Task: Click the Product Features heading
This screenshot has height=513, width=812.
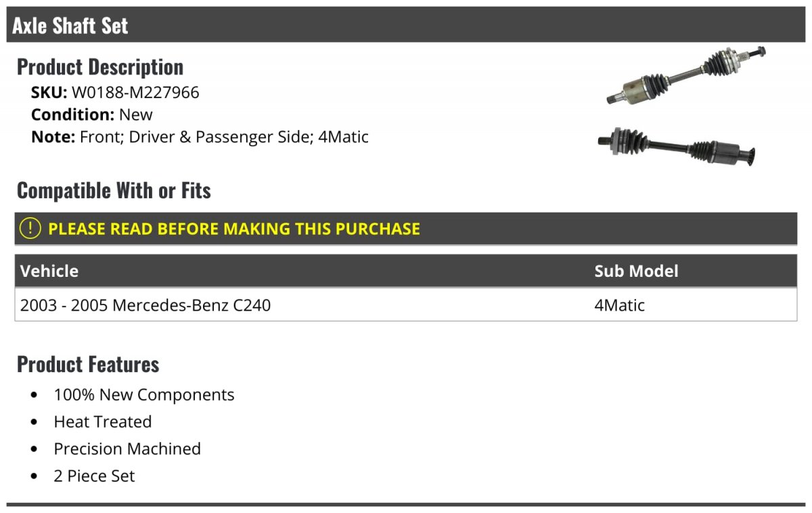Action: [88, 364]
